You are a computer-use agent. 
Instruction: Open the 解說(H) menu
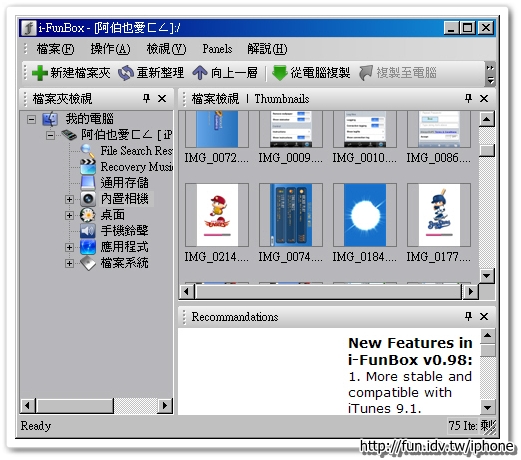pos(267,49)
